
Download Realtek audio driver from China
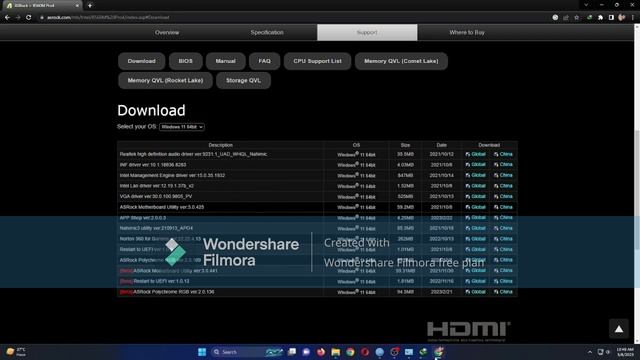click(x=503, y=154)
